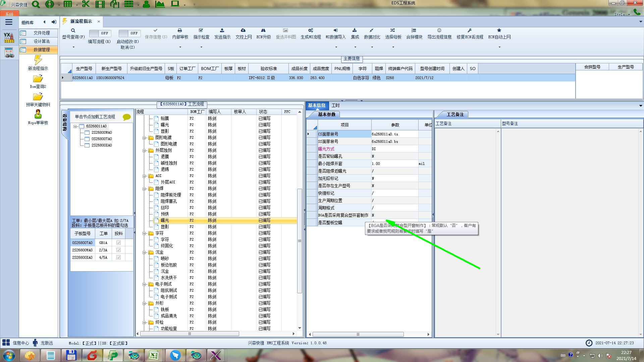644x362 pixels.
Task: Open 信息中心 in status bar
Action: pyautogui.click(x=16, y=343)
